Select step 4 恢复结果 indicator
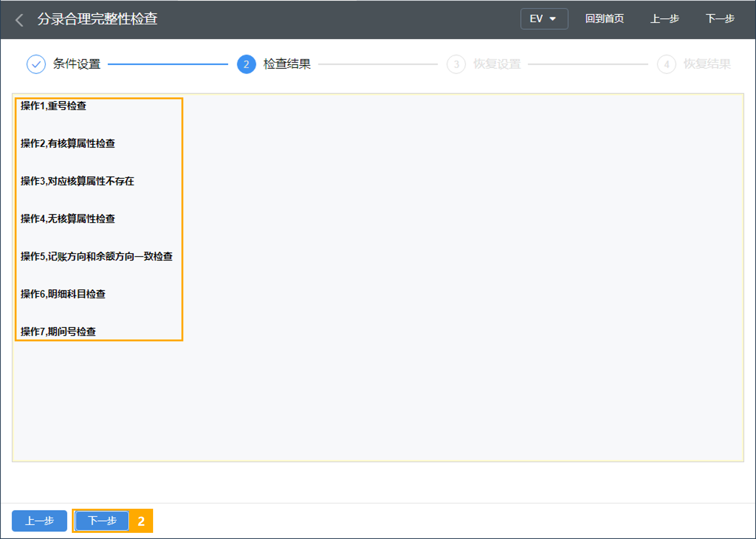 (x=667, y=64)
